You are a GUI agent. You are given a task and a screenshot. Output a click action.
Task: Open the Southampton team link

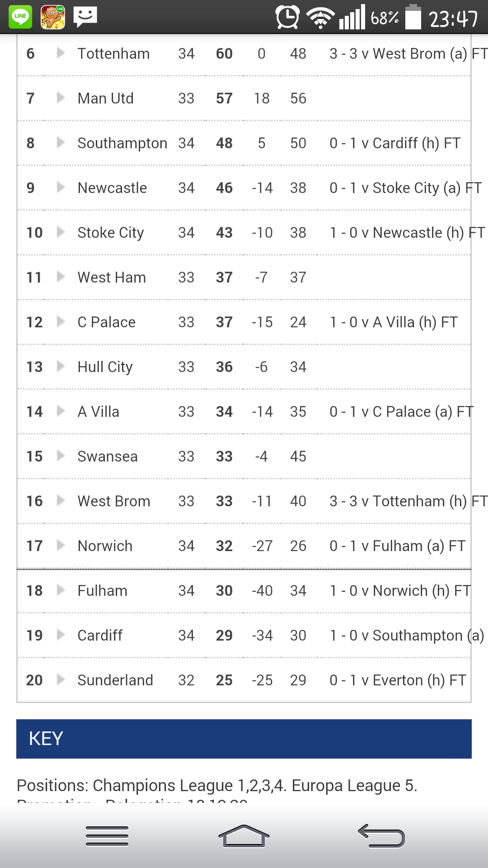point(122,143)
